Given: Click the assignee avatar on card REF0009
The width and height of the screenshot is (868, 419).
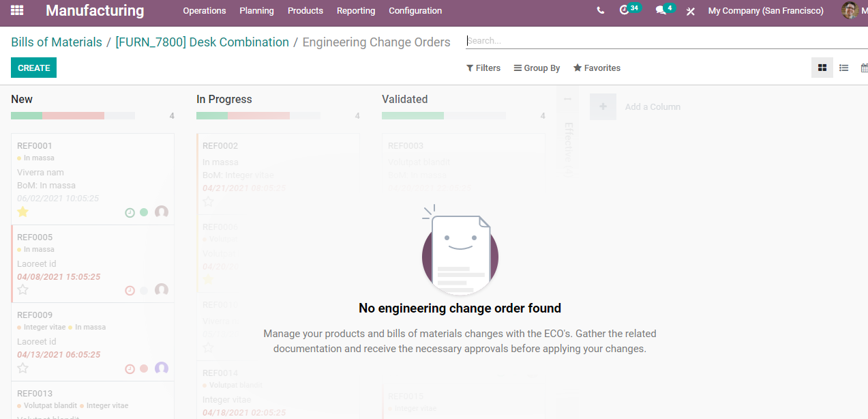Looking at the screenshot, I should point(162,369).
